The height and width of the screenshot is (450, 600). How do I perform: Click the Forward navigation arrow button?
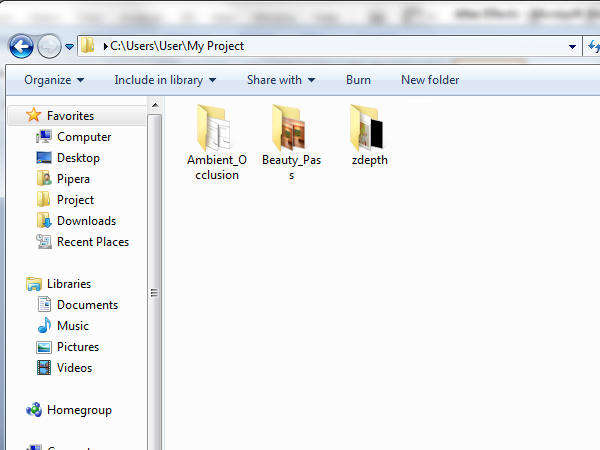pos(48,46)
